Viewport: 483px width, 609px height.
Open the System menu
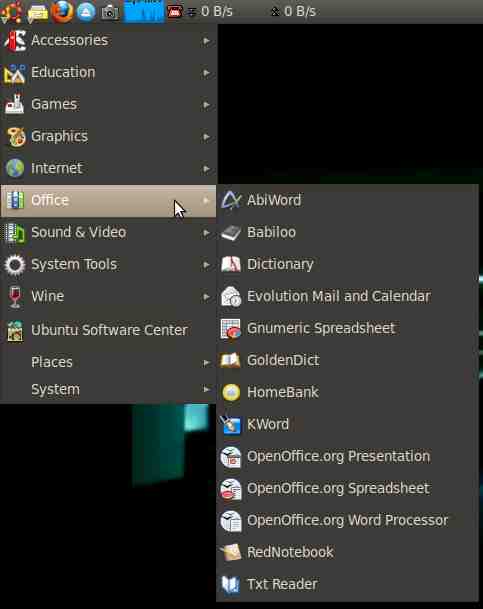108,389
